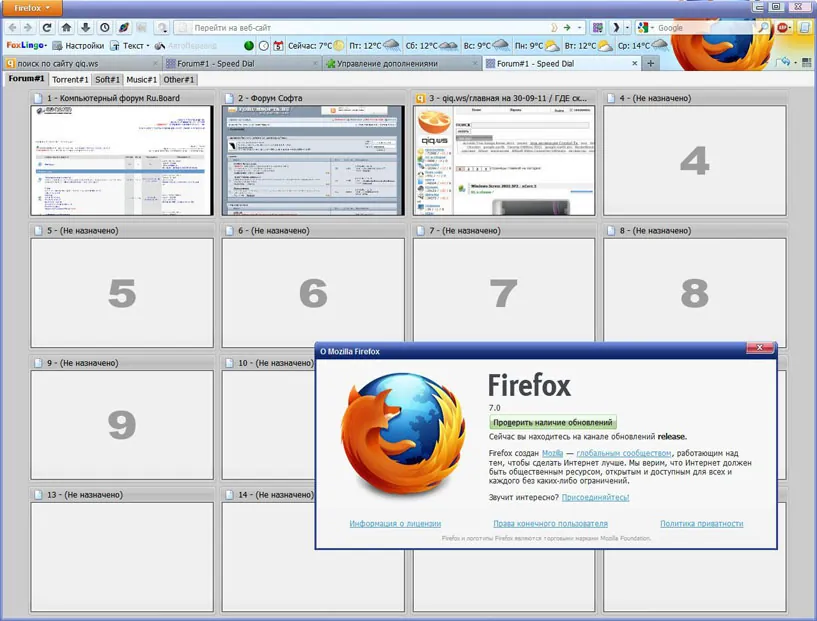Open Friday forecast 'Пт: 12°C'

(x=375, y=46)
